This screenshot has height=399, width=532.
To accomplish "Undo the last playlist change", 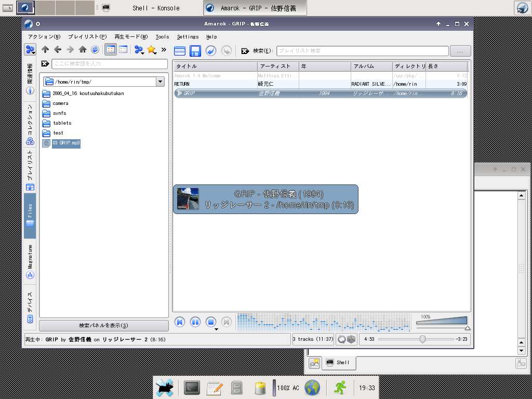I will pyautogui.click(x=211, y=51).
